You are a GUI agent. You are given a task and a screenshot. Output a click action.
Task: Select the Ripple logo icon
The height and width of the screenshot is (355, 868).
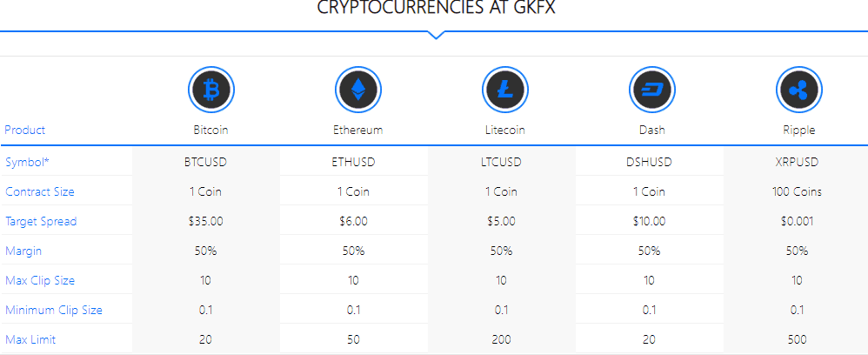pos(798,89)
